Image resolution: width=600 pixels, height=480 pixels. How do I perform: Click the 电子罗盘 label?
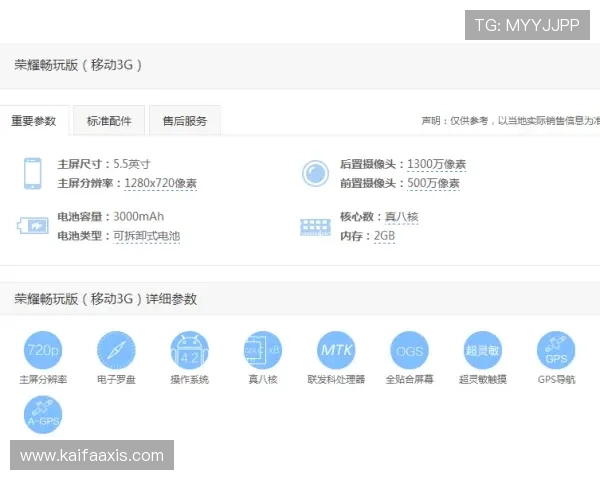[x=116, y=379]
